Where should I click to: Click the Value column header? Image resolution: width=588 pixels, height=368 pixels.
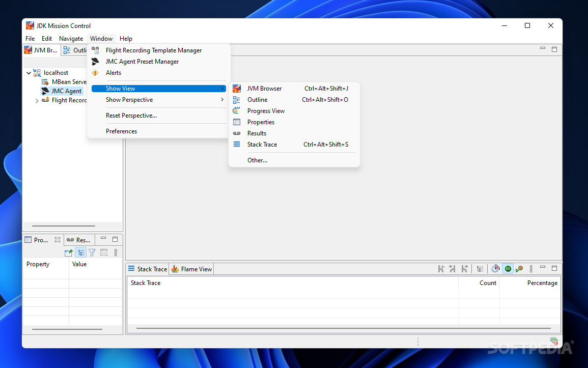click(x=96, y=264)
